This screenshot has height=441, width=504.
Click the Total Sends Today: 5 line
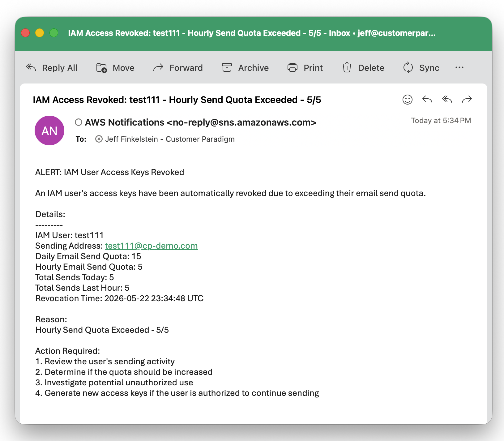pos(75,277)
